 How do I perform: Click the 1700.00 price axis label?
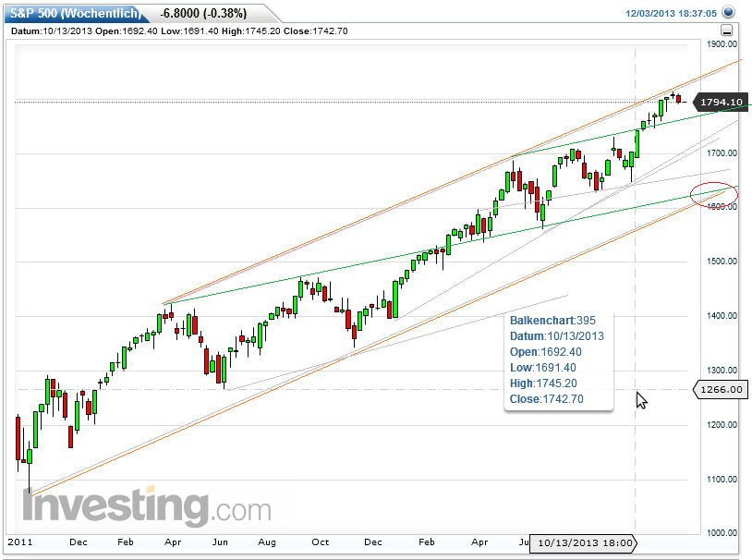point(722,153)
